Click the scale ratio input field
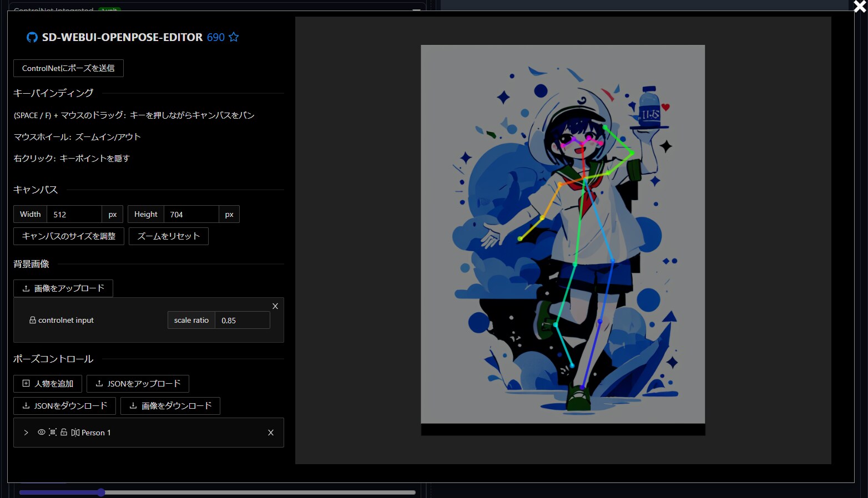The image size is (868, 498). click(242, 321)
